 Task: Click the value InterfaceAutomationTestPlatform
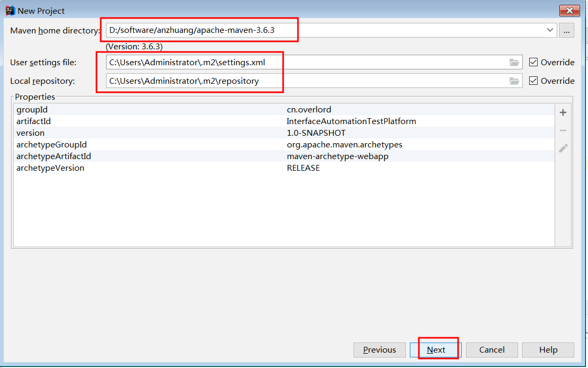click(352, 121)
